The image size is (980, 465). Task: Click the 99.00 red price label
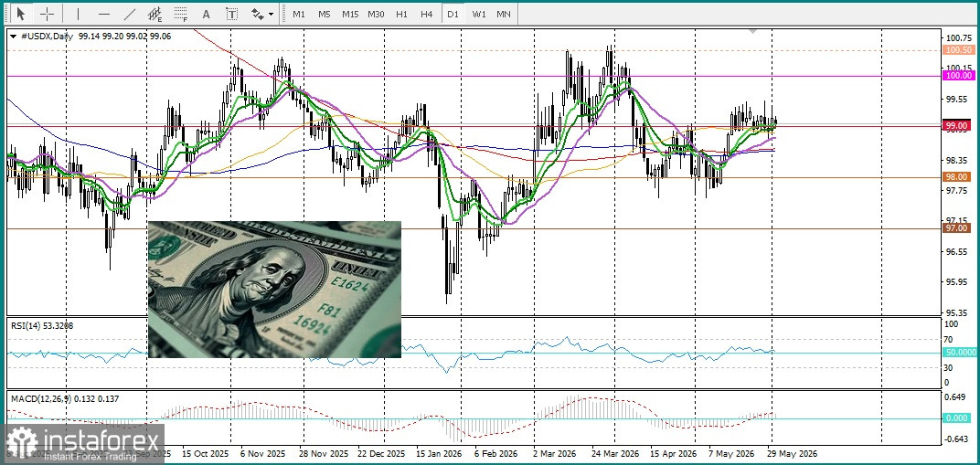click(x=957, y=125)
